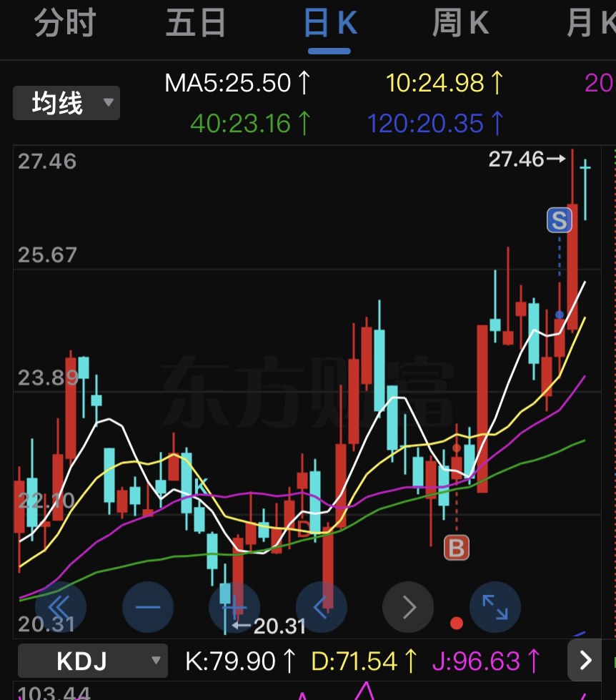This screenshot has width=616, height=700.
Task: Click the red dot below the chart
Action: pos(457,623)
